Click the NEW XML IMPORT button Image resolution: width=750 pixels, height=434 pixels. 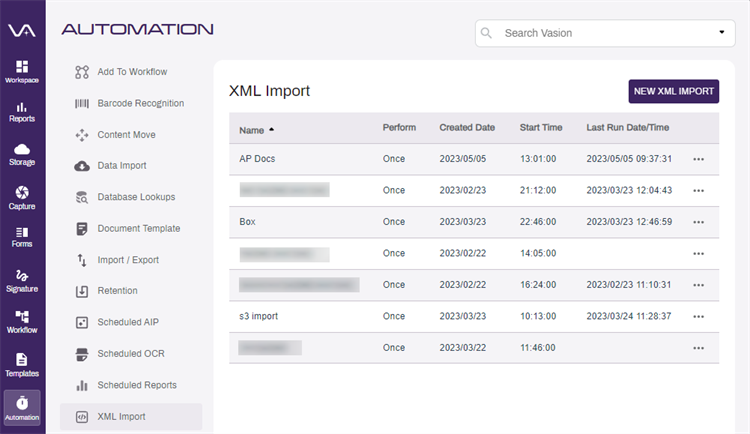(673, 91)
